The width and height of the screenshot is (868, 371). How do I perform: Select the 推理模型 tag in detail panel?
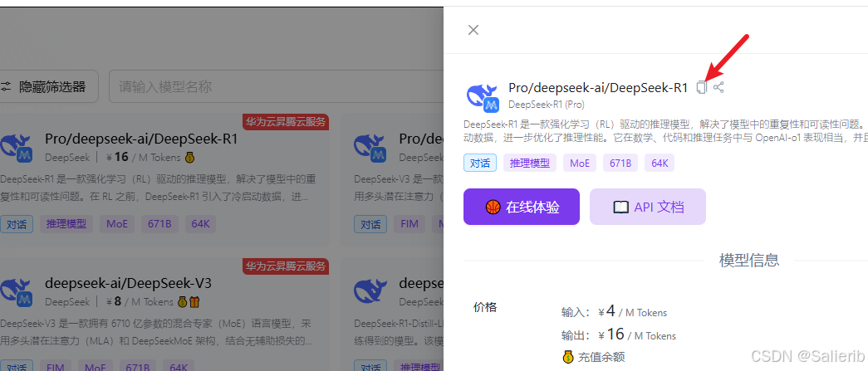pos(530,164)
